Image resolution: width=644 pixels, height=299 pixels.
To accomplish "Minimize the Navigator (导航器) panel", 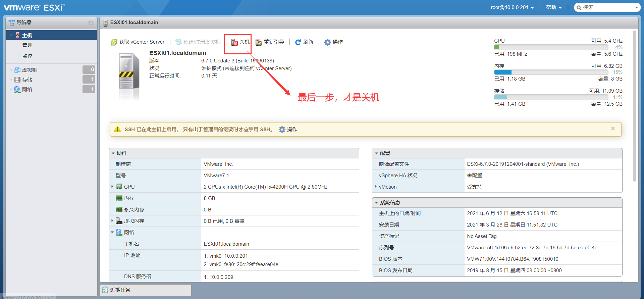I will [91, 23].
